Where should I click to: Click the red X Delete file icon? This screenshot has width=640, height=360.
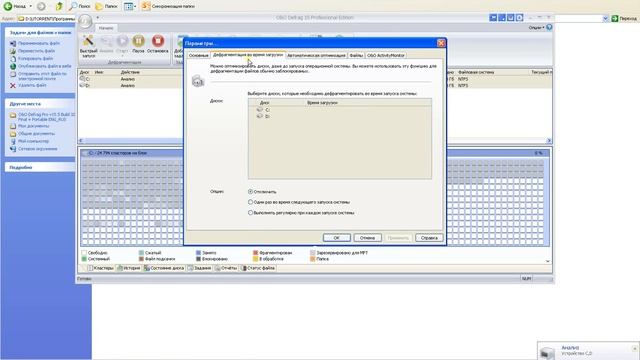pos(13,85)
